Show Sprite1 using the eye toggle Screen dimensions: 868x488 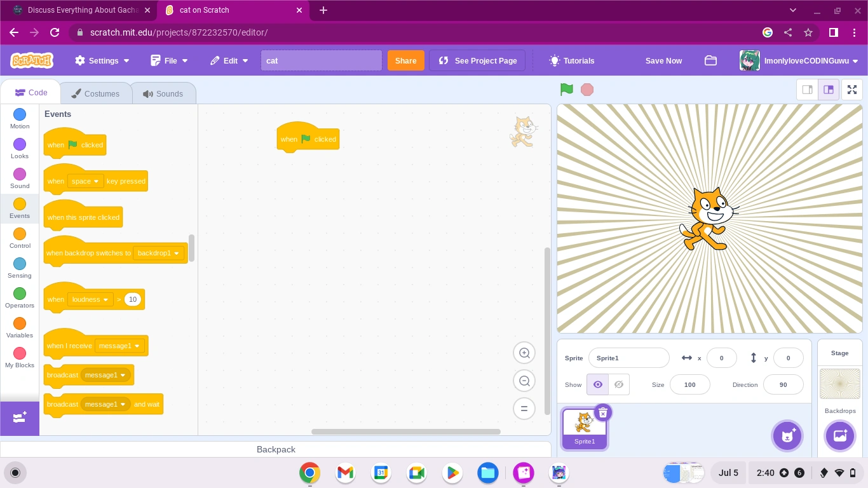[x=597, y=384]
